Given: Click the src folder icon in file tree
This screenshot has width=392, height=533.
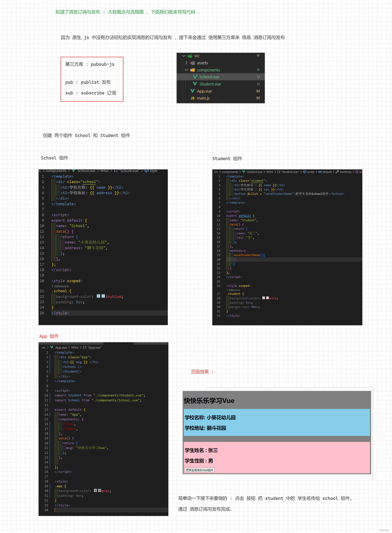Looking at the screenshot, I should point(190,56).
